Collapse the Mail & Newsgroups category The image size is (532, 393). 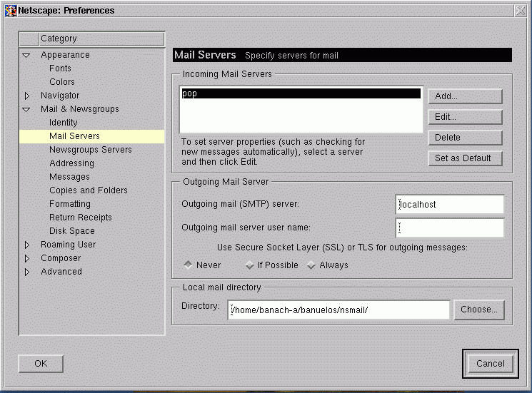[x=26, y=109]
